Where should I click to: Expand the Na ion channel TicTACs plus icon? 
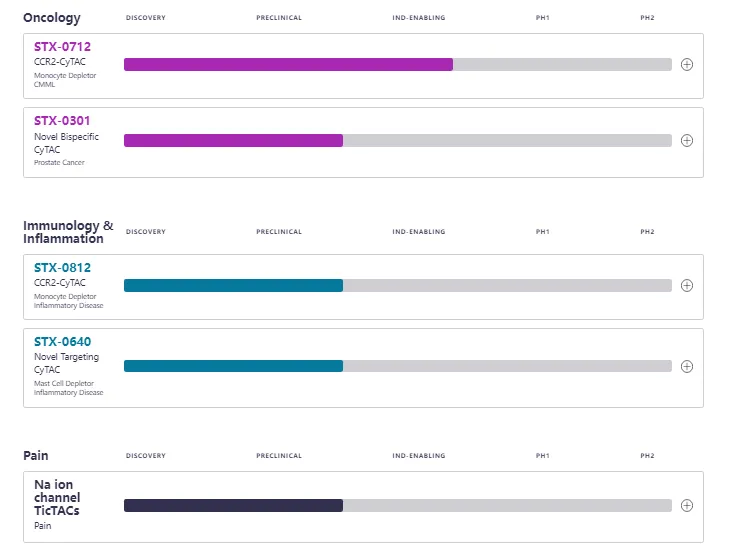tap(686, 506)
